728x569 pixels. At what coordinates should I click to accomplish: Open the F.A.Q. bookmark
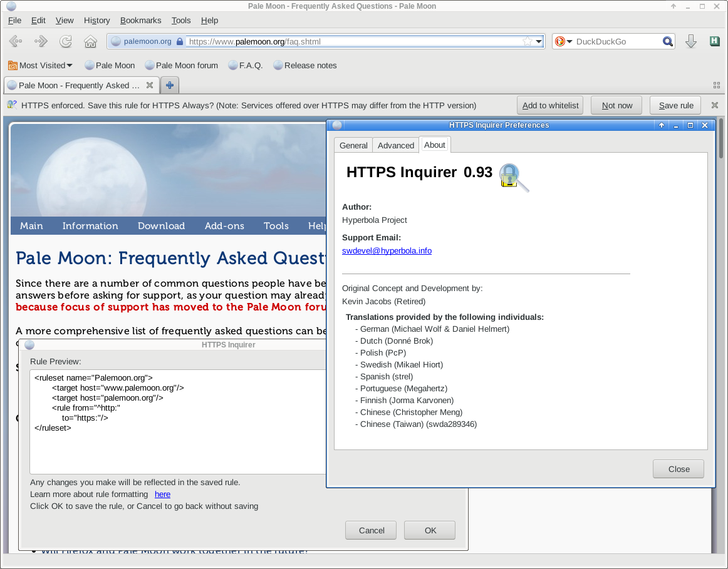point(246,65)
